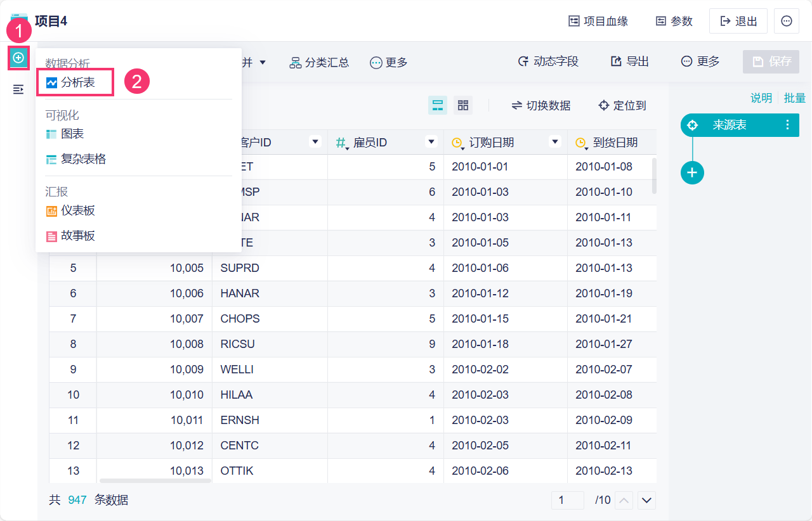Expand the 订购日期 column dropdown
This screenshot has height=521, width=812.
click(555, 142)
